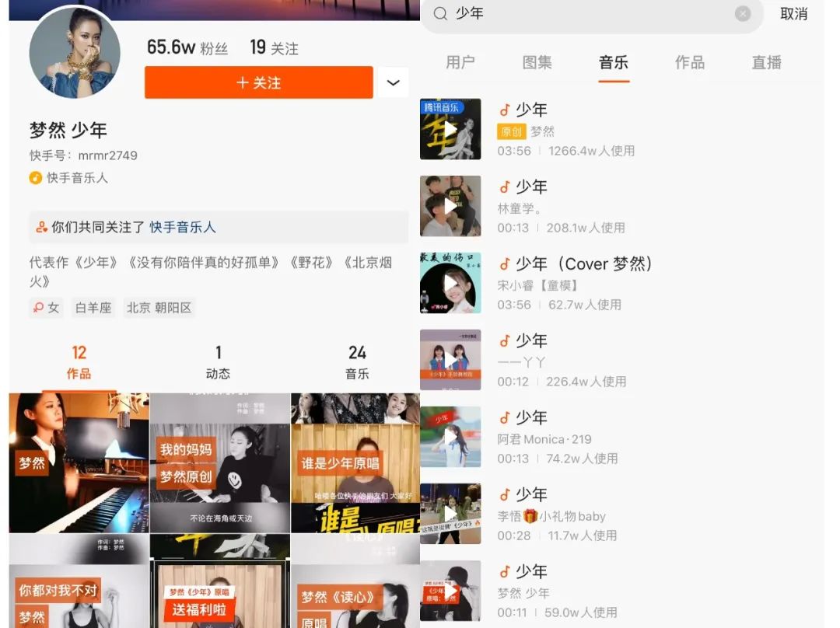The width and height of the screenshot is (840, 628).
Task: Open the 快手音乐人 mutual-follow link
Action: (183, 227)
